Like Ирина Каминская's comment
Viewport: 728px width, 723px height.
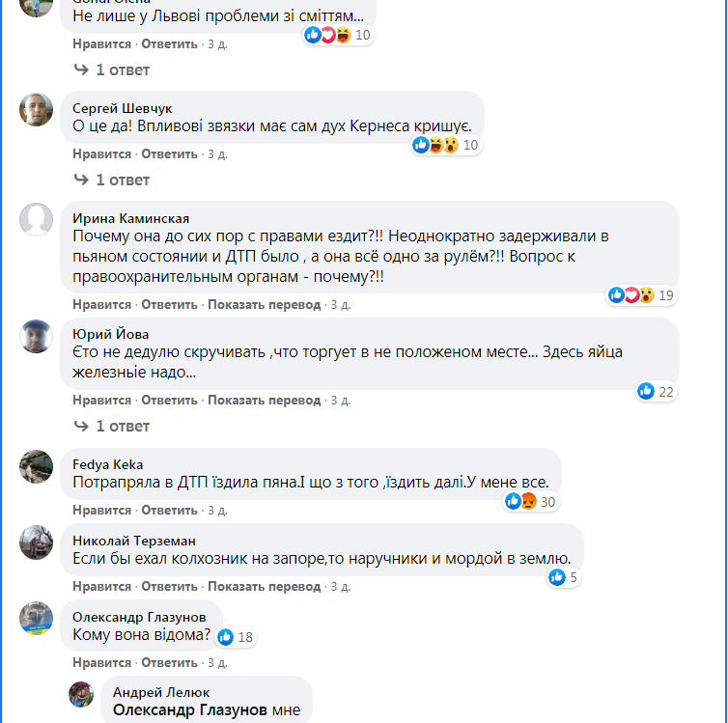(x=101, y=304)
